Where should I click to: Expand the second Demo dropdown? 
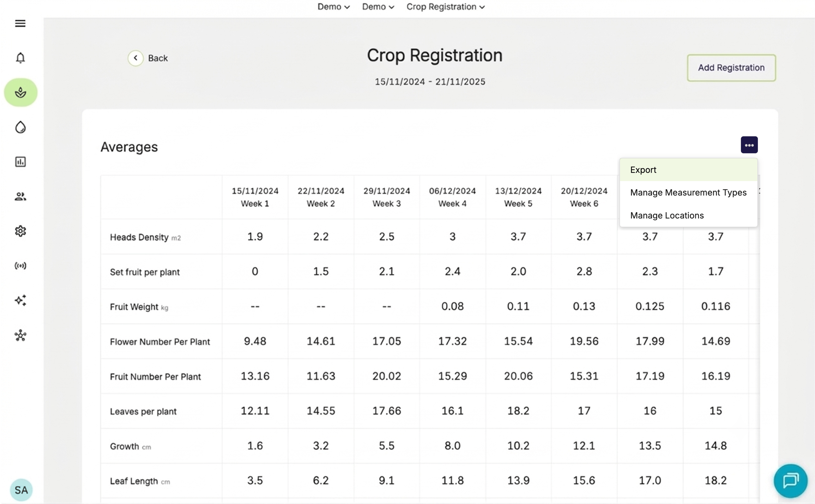coord(378,7)
